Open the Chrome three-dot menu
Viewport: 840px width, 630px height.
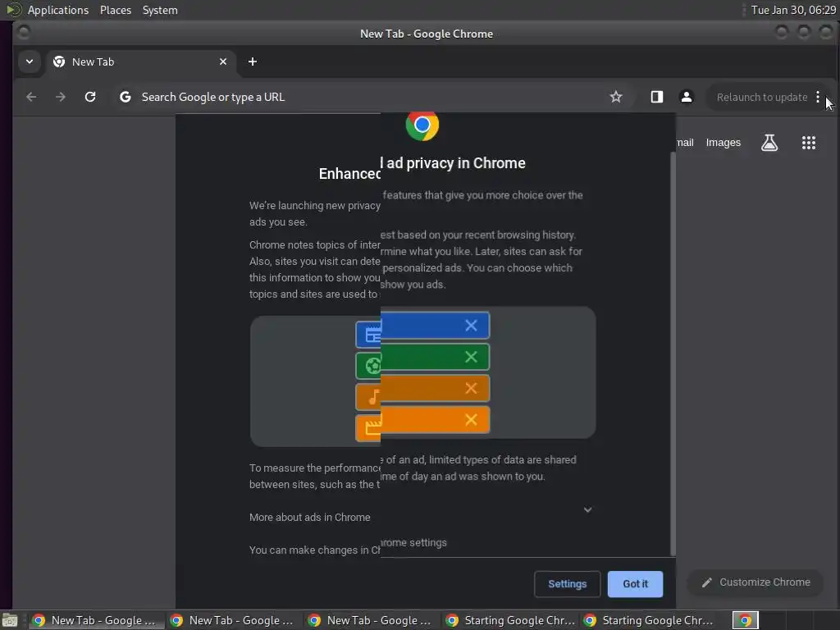coord(818,97)
